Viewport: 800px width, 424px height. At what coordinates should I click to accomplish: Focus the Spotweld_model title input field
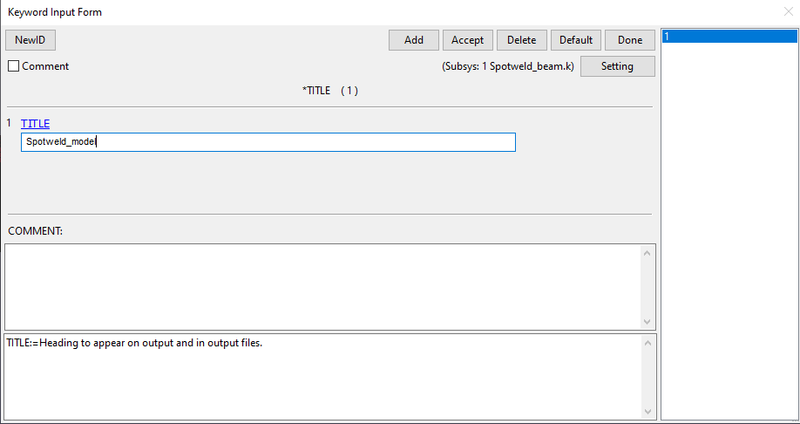coord(268,142)
